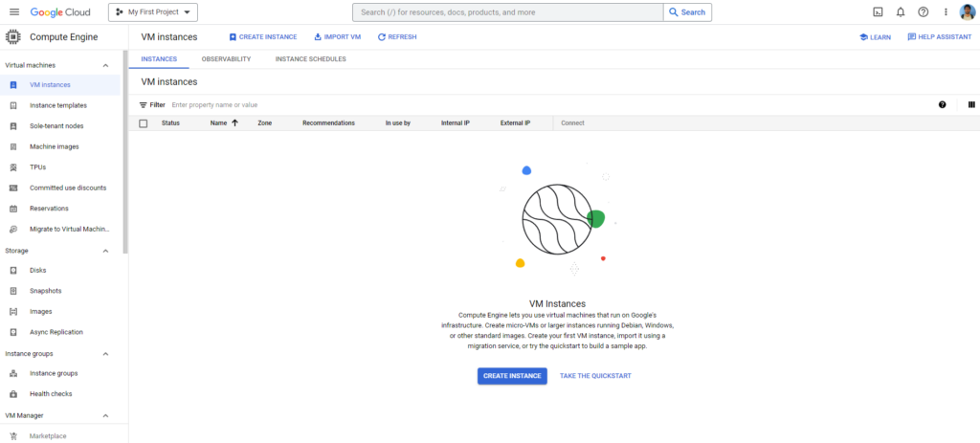
Task: Toggle the select-all checkbox in table header
Action: [x=144, y=123]
